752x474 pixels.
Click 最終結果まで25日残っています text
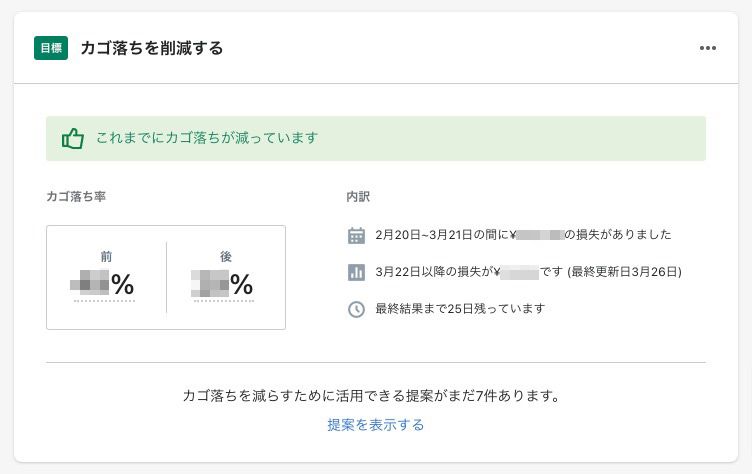[460, 309]
